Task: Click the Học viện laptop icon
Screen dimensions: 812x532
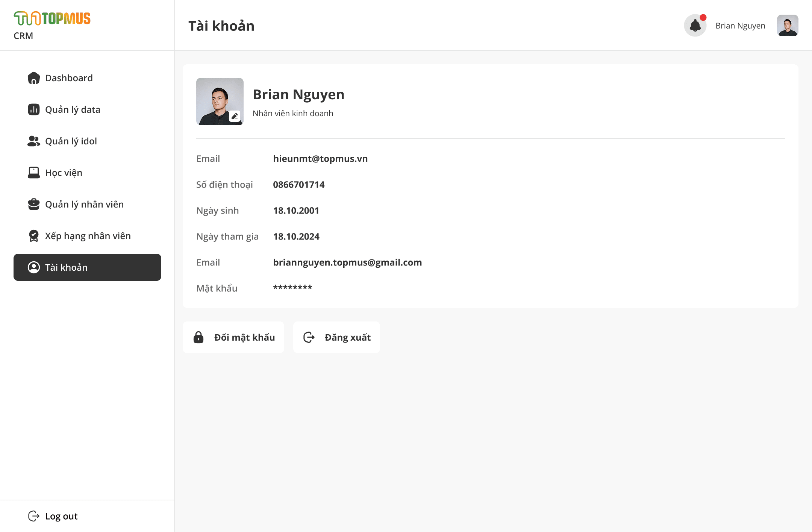Action: [33, 173]
